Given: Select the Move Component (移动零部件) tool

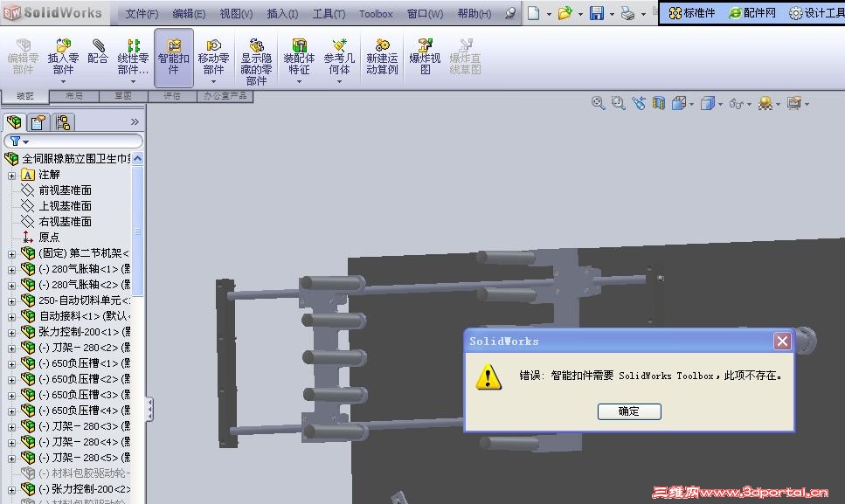Looking at the screenshot, I should point(213,57).
